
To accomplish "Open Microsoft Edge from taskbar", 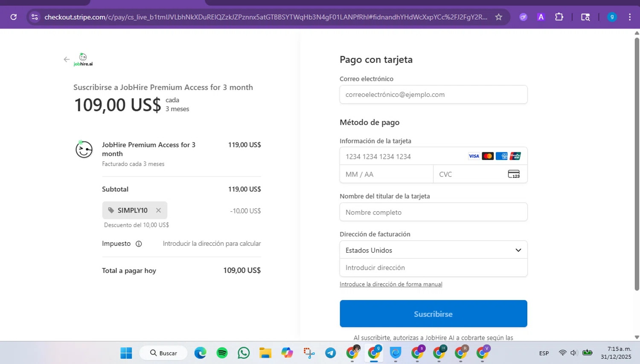I will (200, 353).
